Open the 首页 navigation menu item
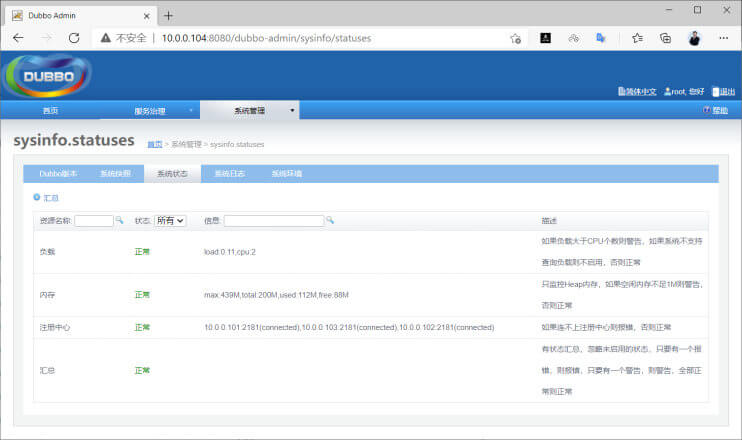This screenshot has width=742, height=440. click(51, 110)
